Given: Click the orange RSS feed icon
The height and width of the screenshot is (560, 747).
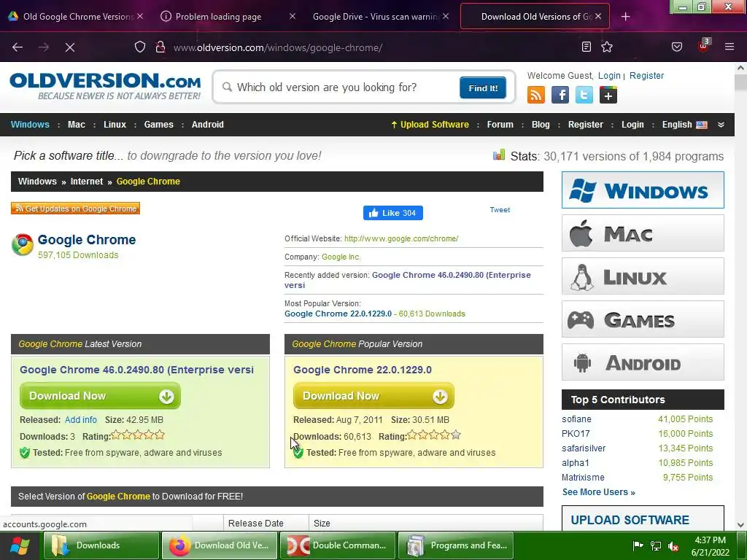Looking at the screenshot, I should pos(536,95).
